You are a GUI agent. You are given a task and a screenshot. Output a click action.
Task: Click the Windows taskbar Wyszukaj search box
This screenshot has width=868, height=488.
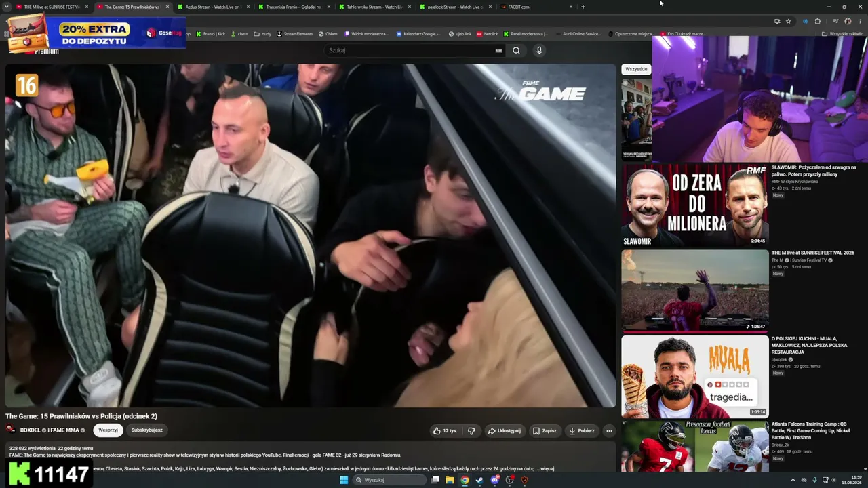click(x=390, y=480)
